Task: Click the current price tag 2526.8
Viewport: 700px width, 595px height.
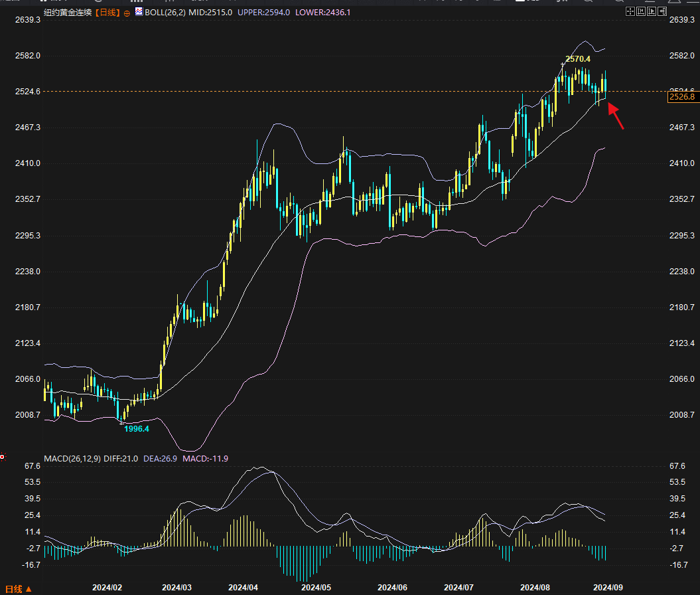Action: pos(682,98)
